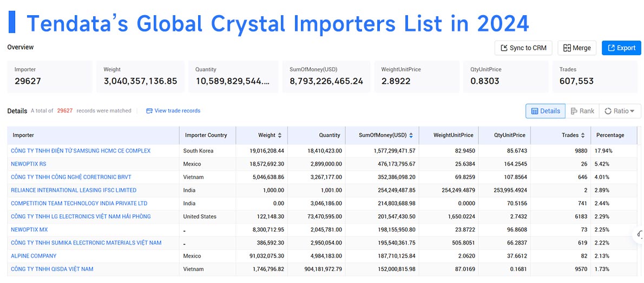Image resolution: width=644 pixels, height=283 pixels.
Task: Sort by Trades column arrows
Action: click(583, 135)
